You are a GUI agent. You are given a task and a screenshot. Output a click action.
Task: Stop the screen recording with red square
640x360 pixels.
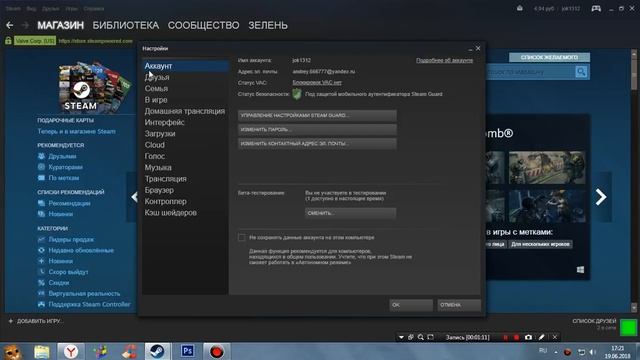click(516, 337)
